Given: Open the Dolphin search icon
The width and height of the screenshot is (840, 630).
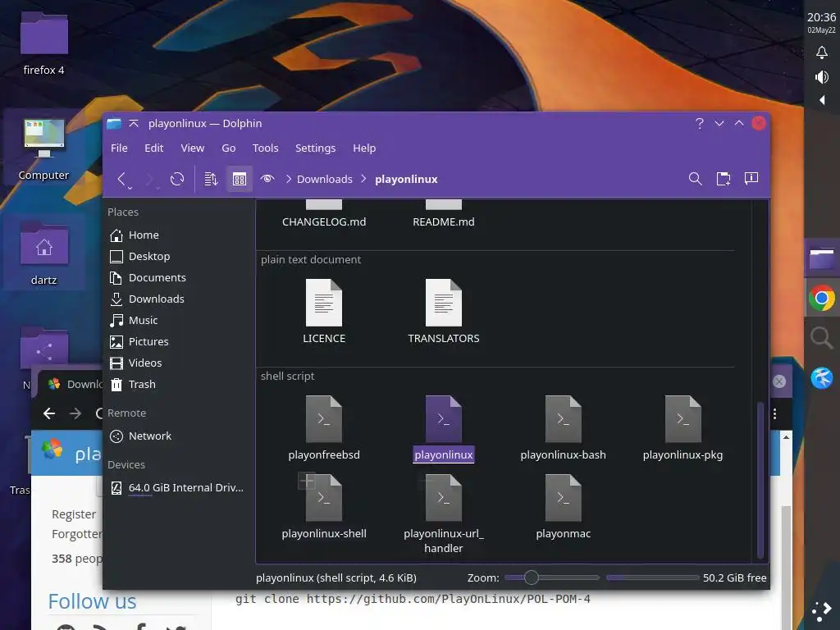Looking at the screenshot, I should 696,179.
